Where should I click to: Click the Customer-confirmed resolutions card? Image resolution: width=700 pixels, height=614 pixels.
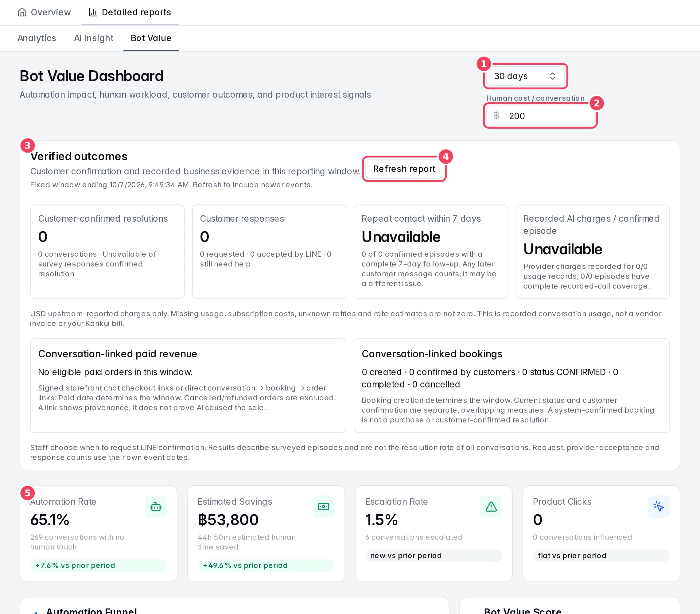pyautogui.click(x=107, y=252)
